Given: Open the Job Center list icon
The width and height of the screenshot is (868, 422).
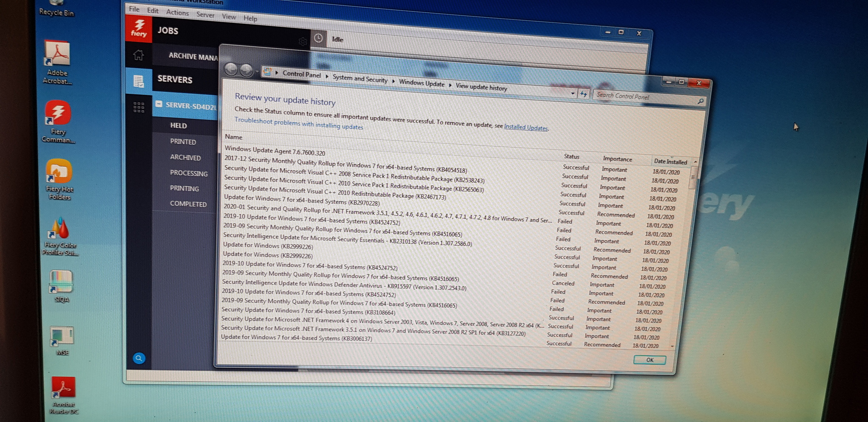Looking at the screenshot, I should coord(139,81).
